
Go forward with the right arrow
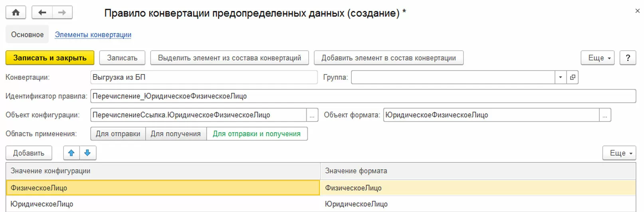click(x=62, y=13)
